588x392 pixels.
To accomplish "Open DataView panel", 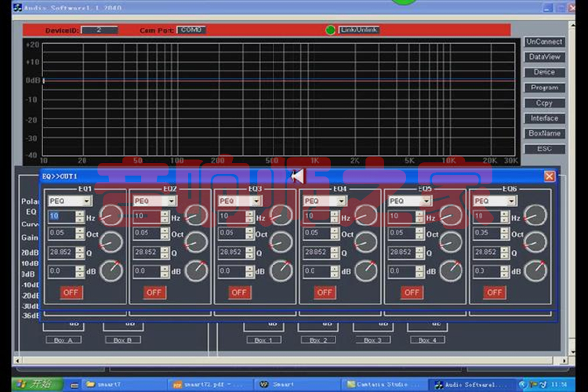I will point(545,57).
